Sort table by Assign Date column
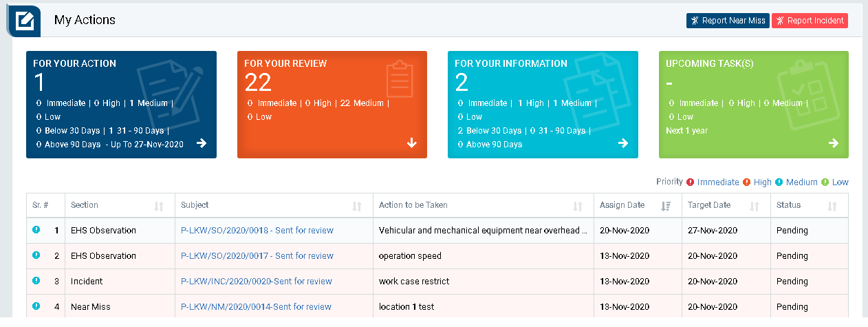Screen dimensions: 868x327 665,206
